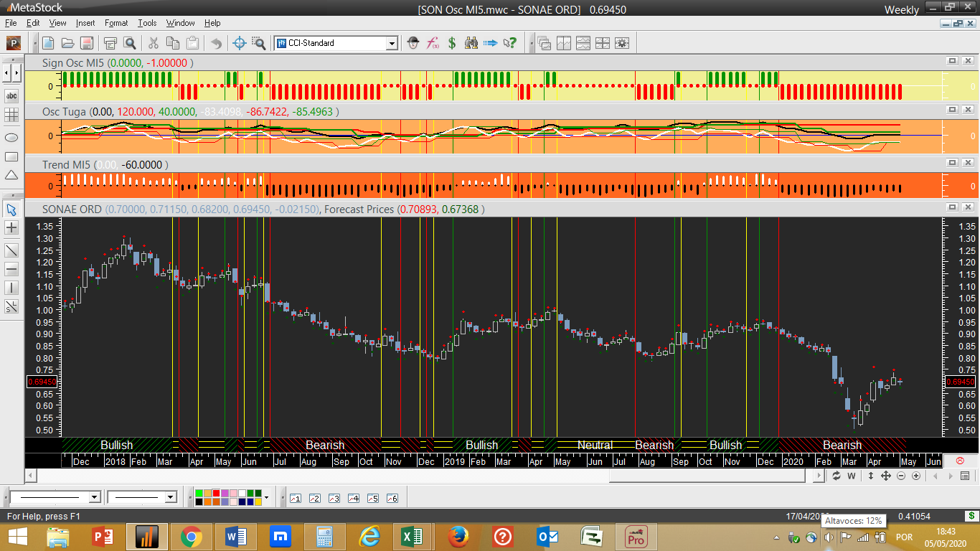Click the green dollar sign icon
Image resolution: width=980 pixels, height=551 pixels.
[452, 43]
